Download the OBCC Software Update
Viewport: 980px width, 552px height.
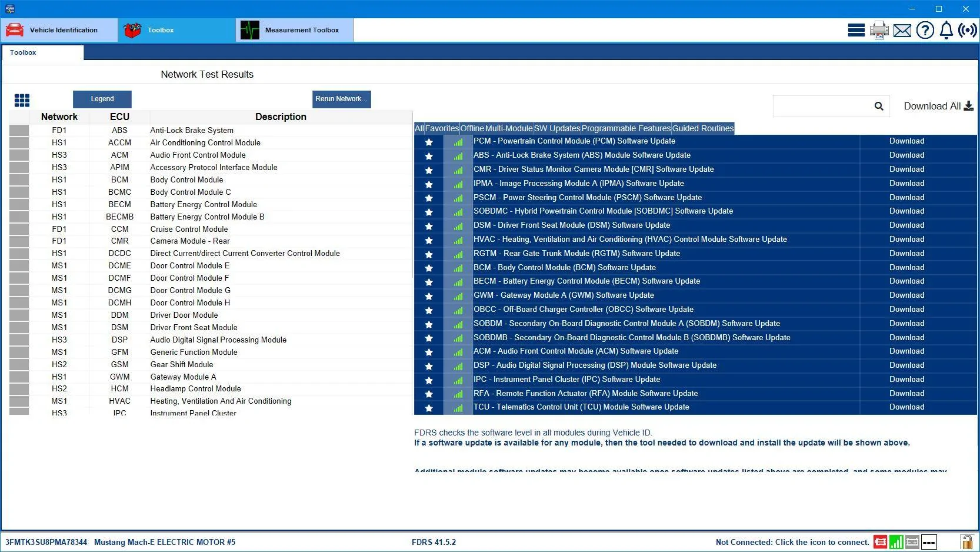906,309
